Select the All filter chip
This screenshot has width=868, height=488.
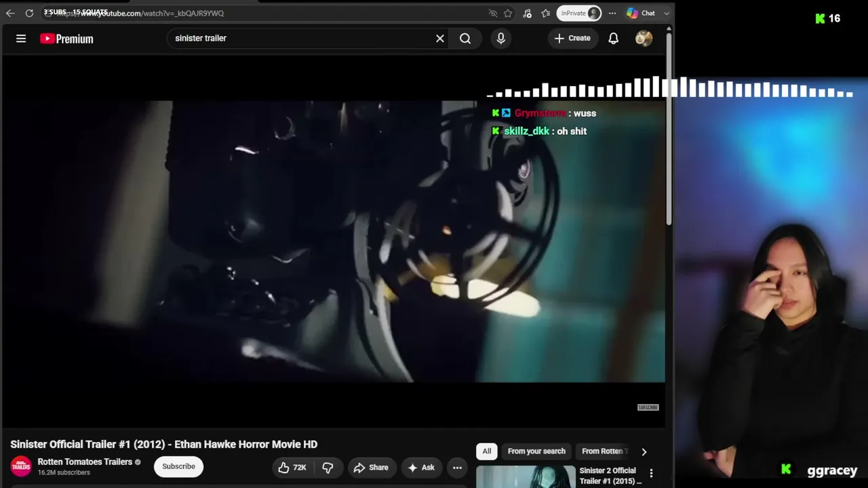tap(487, 451)
